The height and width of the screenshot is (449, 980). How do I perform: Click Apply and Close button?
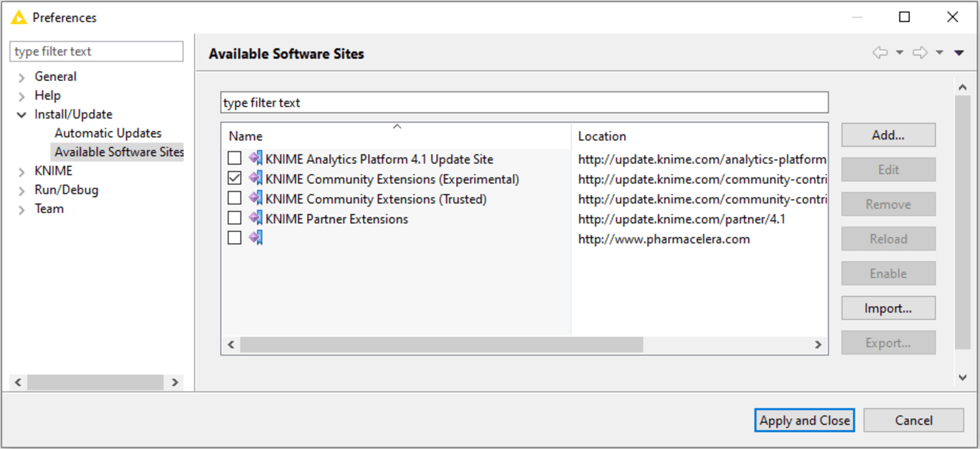(805, 420)
